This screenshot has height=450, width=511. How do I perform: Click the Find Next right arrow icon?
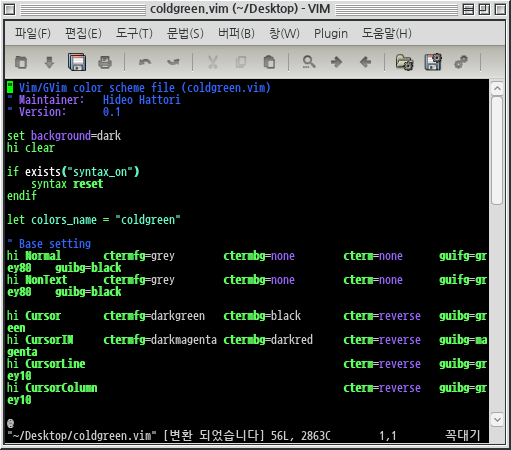point(336,62)
